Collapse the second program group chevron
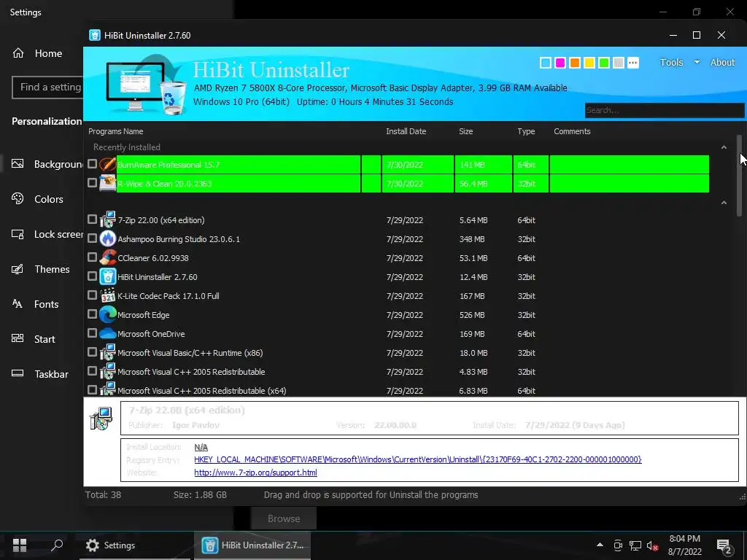 [724, 203]
